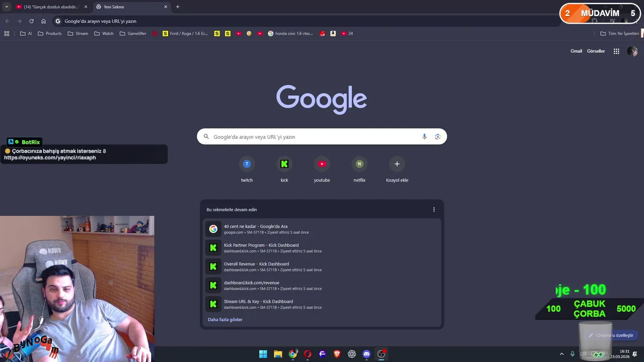Click Chrome'u özelleştir button
Image resolution: width=644 pixels, height=362 pixels.
tap(611, 335)
